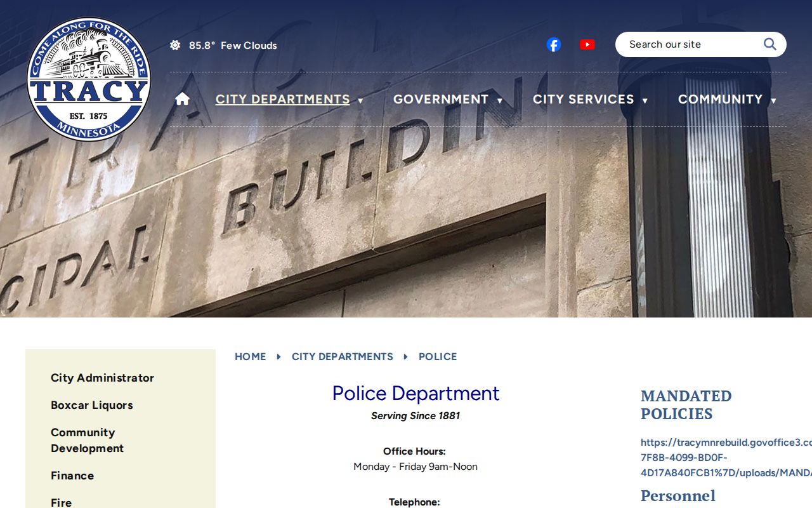812x508 pixels.
Task: Click the Office Hours label
Action: [414, 451]
